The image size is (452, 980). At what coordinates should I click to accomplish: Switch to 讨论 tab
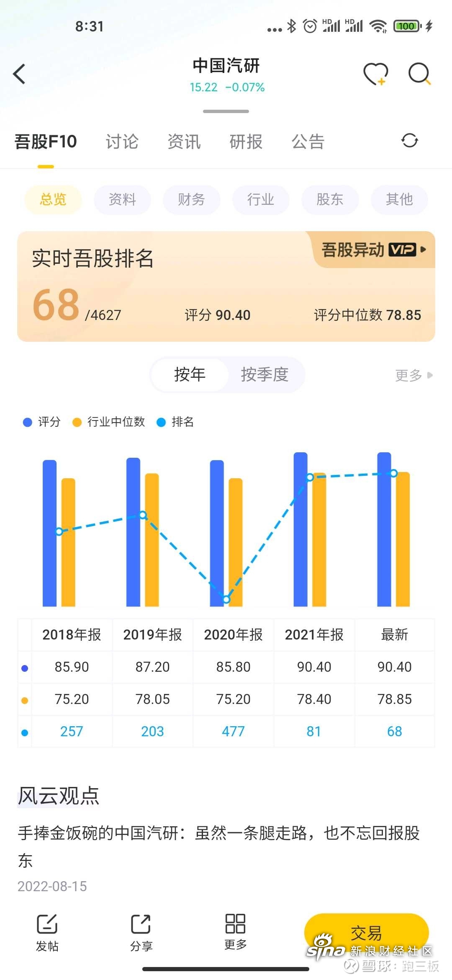pos(122,142)
